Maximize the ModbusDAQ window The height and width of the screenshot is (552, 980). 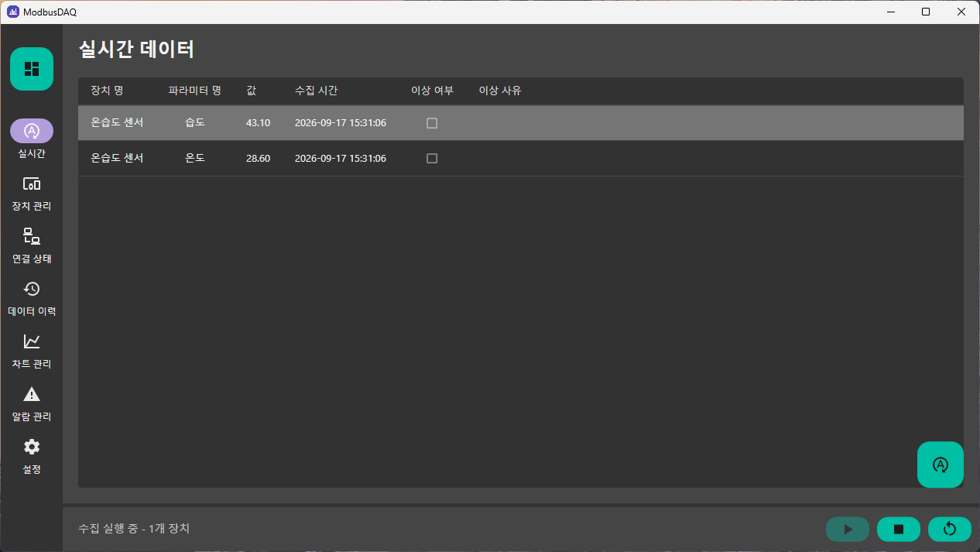[926, 12]
